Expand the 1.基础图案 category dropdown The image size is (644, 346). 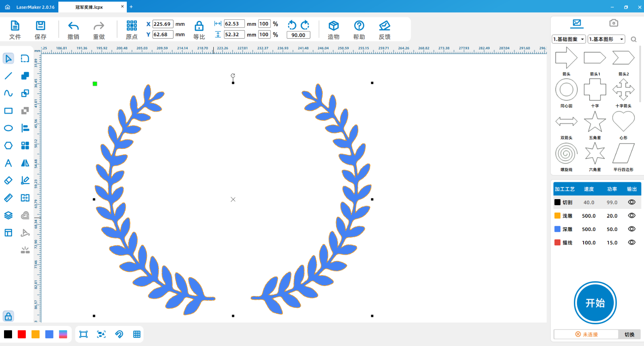point(569,39)
